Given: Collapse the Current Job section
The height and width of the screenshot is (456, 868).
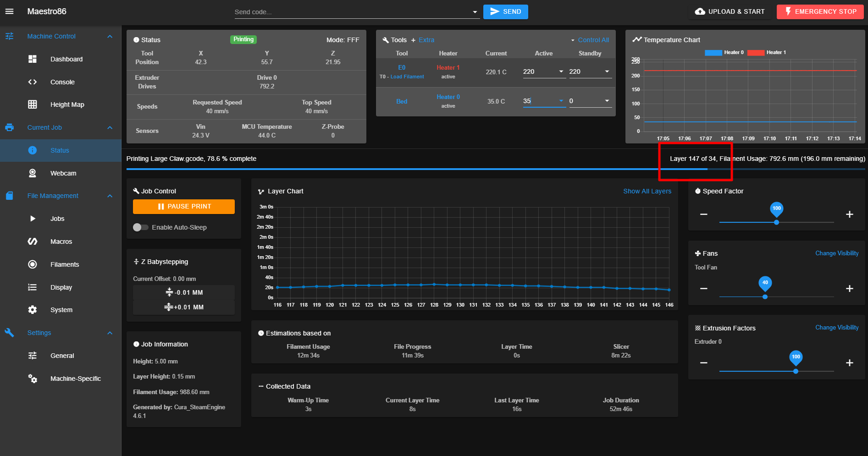Looking at the screenshot, I should (x=110, y=127).
